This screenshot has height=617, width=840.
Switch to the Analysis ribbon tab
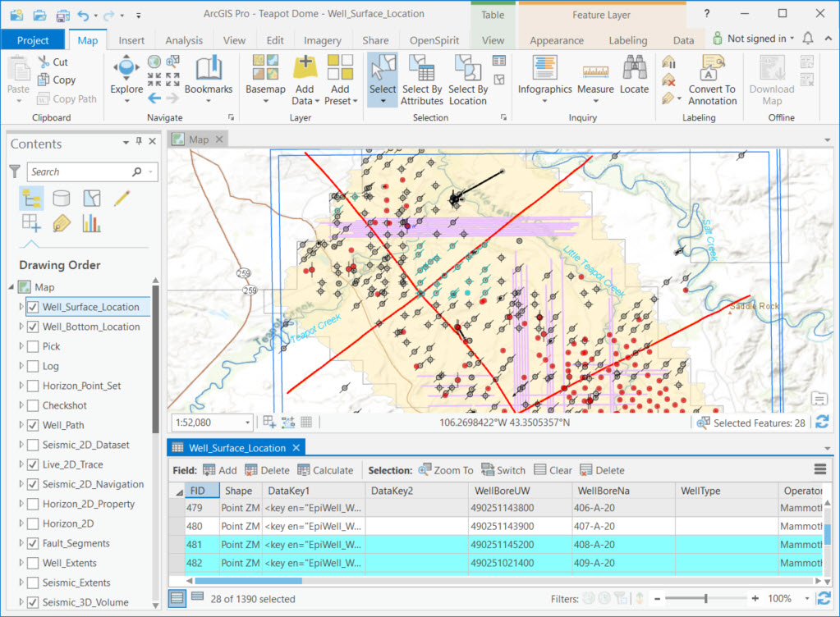[x=184, y=40]
